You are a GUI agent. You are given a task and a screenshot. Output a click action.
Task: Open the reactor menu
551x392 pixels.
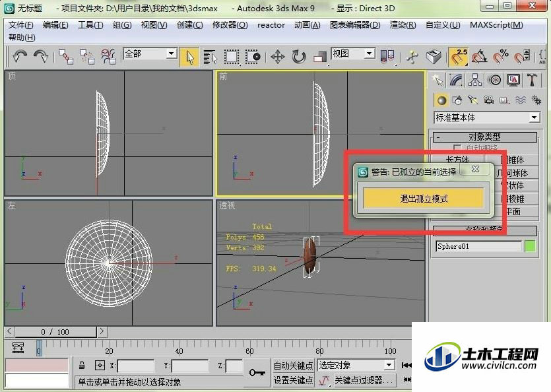click(271, 25)
